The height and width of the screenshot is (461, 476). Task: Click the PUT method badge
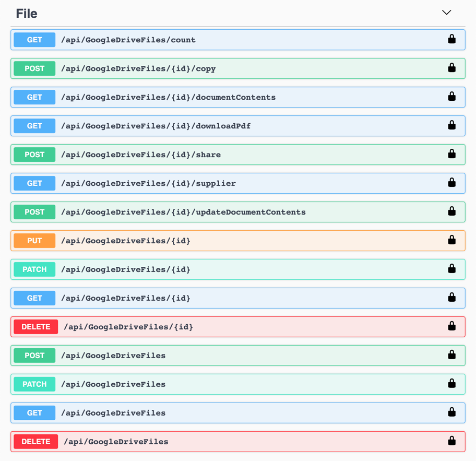point(34,241)
